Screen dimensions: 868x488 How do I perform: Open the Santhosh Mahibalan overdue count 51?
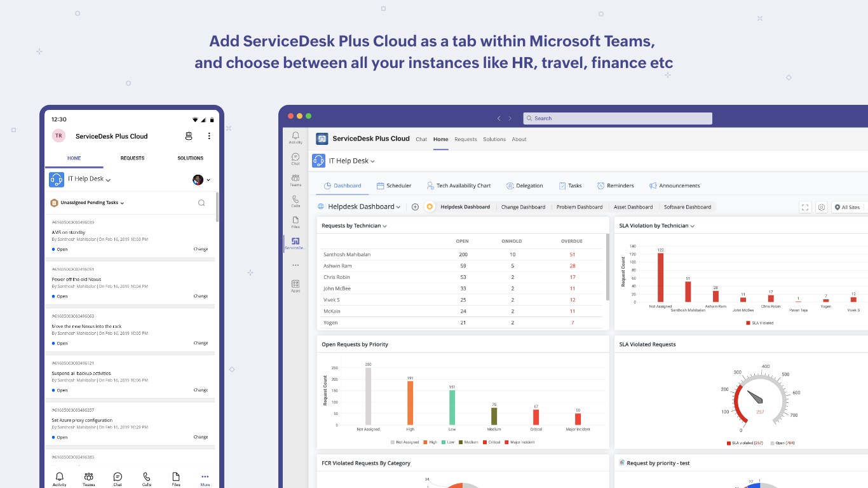pos(572,254)
